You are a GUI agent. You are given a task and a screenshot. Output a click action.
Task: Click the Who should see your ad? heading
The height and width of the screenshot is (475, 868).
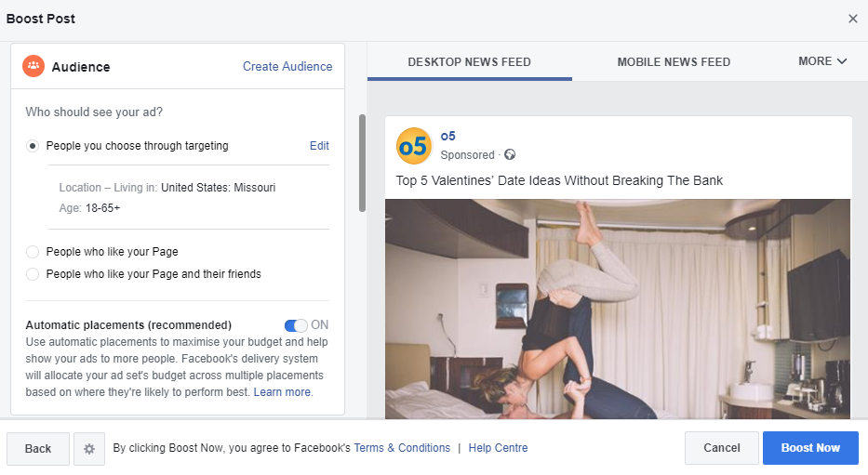coord(94,112)
